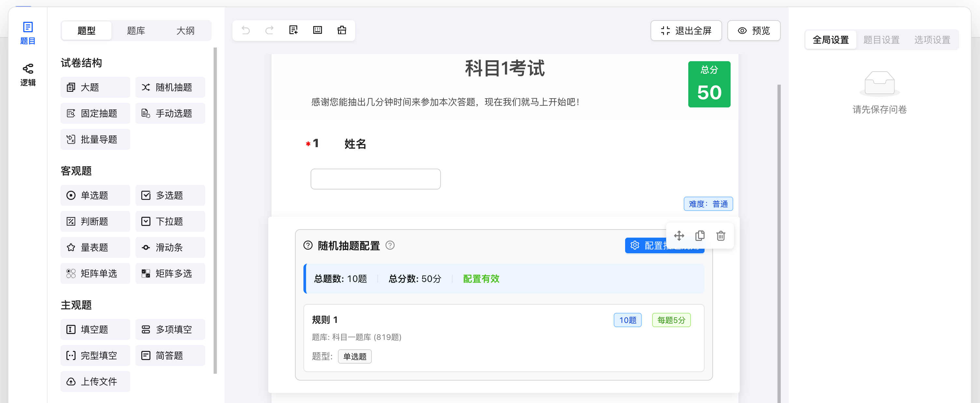Switch to 选项设置 tab
Image resolution: width=980 pixels, height=403 pixels.
[932, 40]
